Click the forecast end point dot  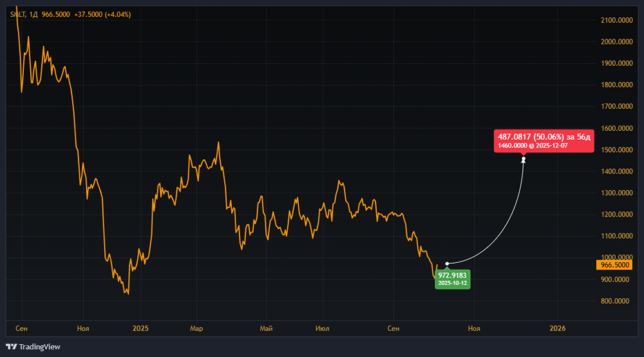click(523, 159)
